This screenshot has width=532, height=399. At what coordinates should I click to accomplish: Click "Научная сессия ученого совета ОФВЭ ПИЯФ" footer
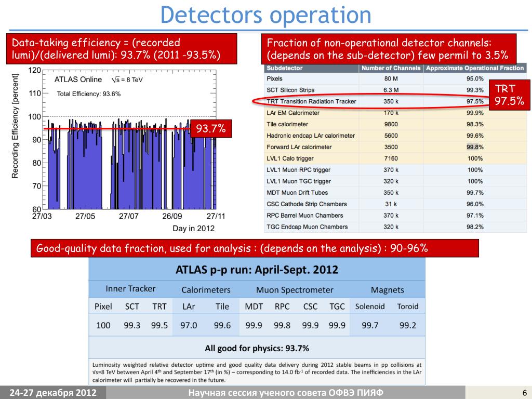pos(286,393)
